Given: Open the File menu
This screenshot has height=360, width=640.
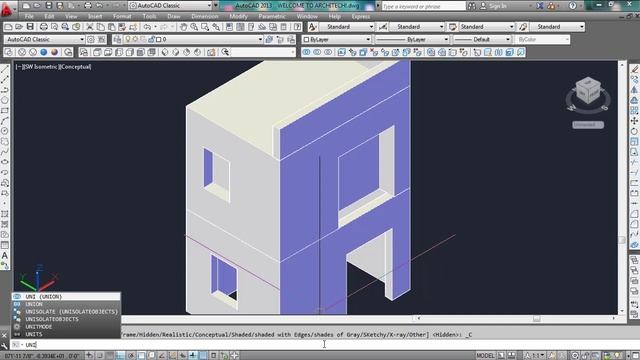Looking at the screenshot, I should pos(29,16).
